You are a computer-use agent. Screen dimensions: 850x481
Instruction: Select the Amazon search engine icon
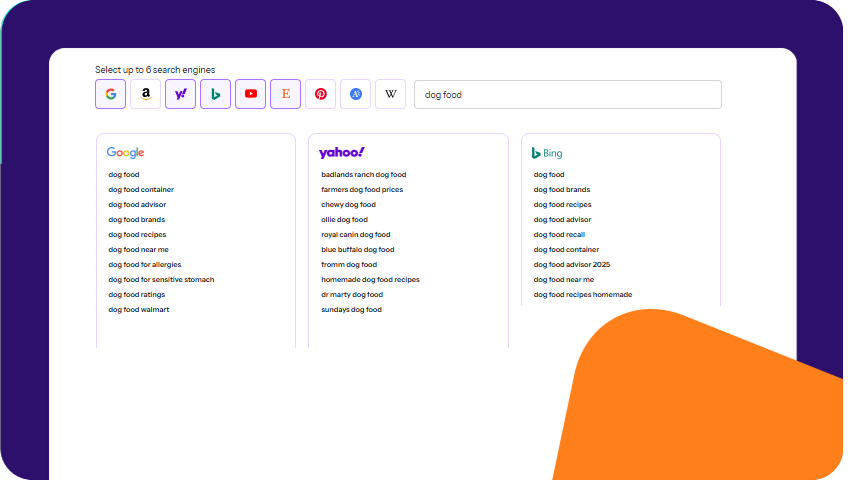point(145,94)
